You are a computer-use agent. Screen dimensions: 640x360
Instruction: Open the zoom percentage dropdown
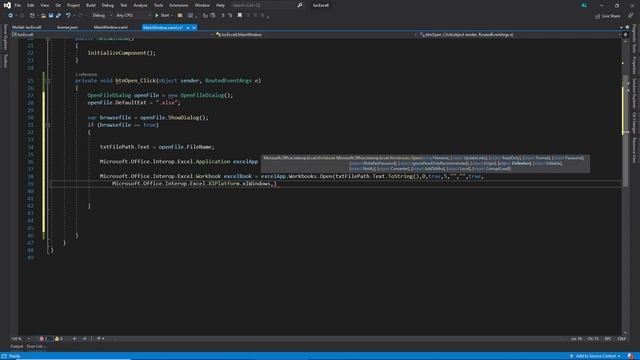(x=21, y=339)
